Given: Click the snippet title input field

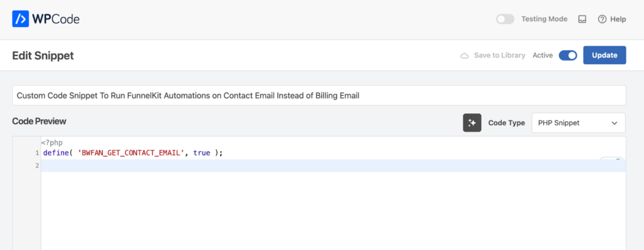Looking at the screenshot, I should [319, 95].
